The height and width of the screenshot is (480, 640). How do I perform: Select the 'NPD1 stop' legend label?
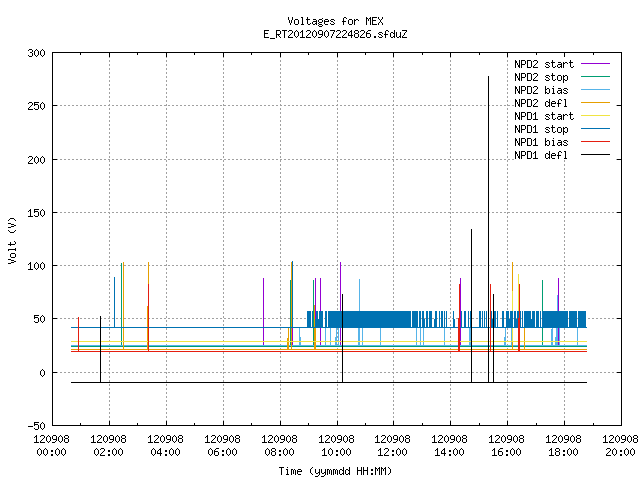tap(541, 129)
